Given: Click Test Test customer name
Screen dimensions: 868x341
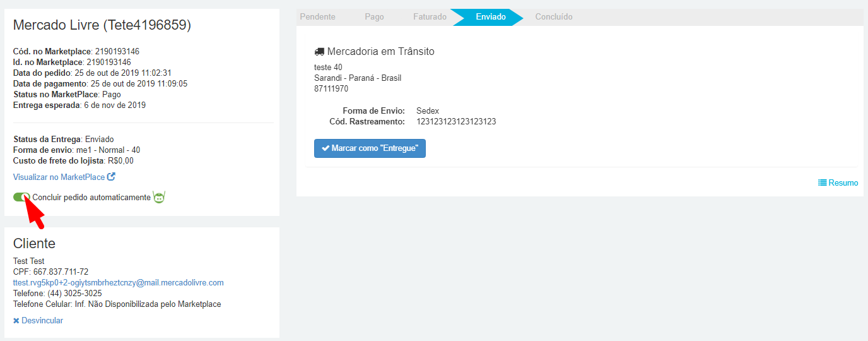Looking at the screenshot, I should tap(29, 261).
